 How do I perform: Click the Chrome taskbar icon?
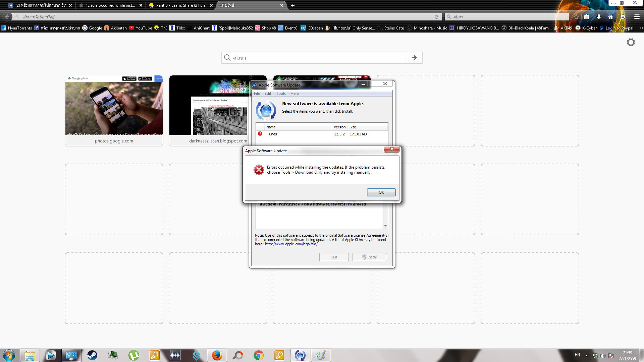(x=258, y=355)
